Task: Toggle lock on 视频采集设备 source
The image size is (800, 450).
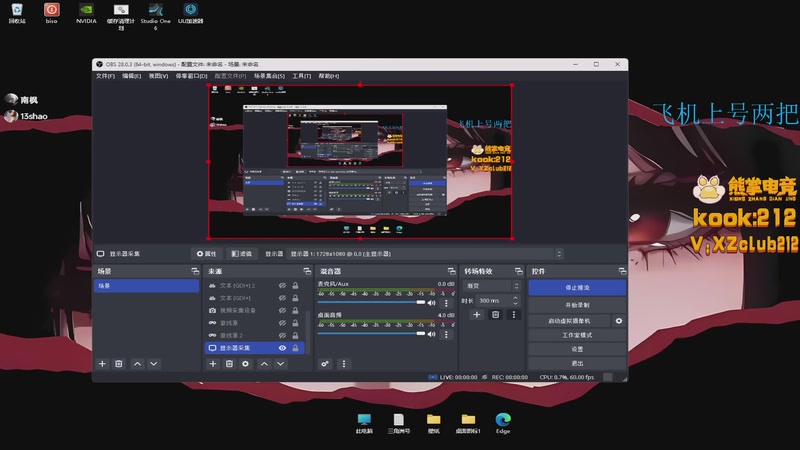Action: pyautogui.click(x=295, y=310)
